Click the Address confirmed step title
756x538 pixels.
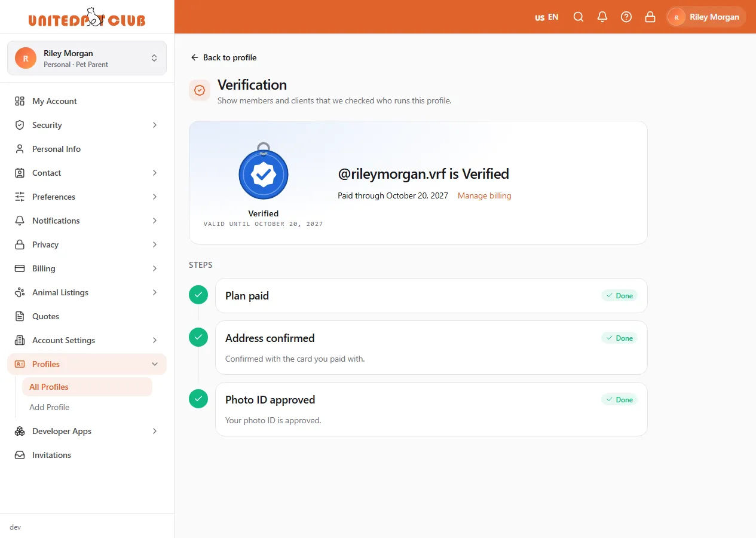(x=270, y=338)
